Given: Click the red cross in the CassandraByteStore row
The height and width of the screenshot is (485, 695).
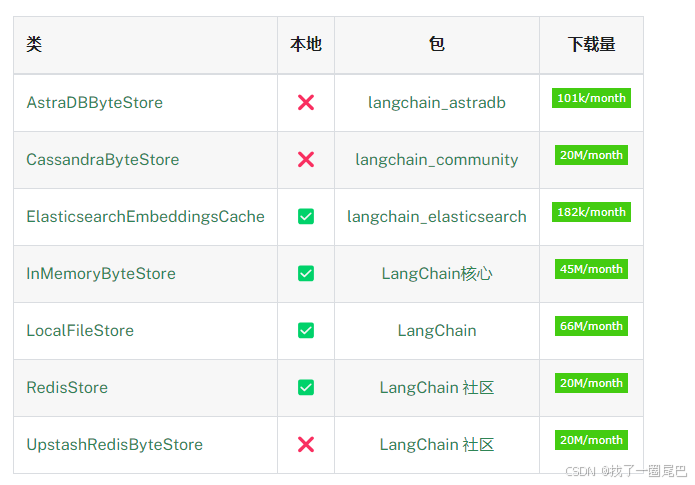Looking at the screenshot, I should 306,160.
